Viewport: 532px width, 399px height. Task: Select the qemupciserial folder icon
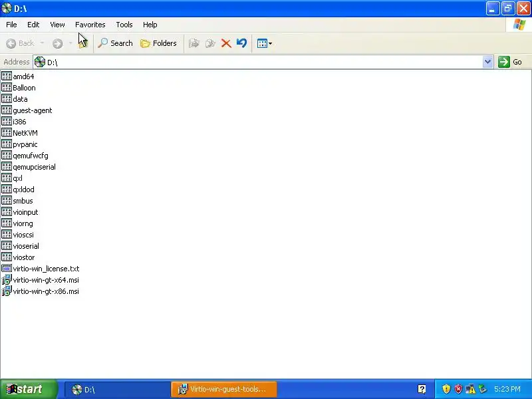[x=7, y=167]
